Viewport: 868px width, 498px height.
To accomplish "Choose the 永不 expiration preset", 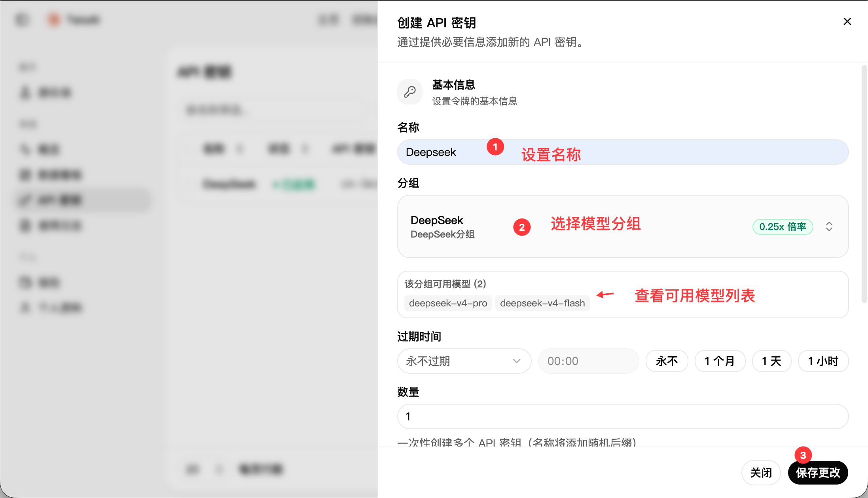I will (667, 361).
